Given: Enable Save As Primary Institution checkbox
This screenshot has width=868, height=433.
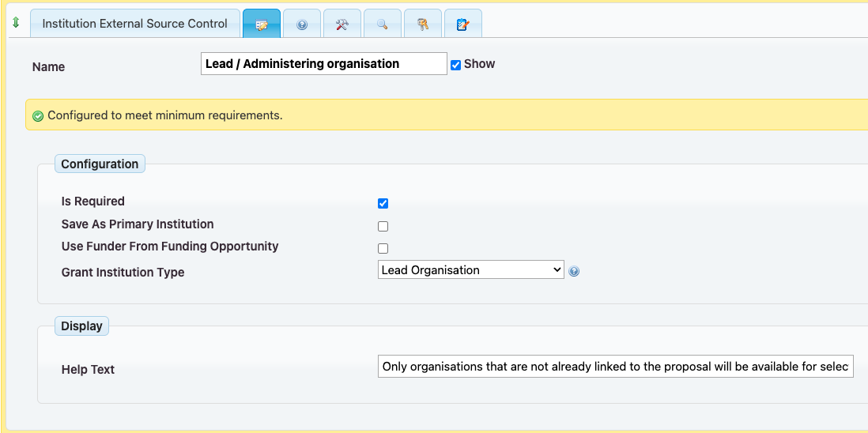Looking at the screenshot, I should (383, 226).
